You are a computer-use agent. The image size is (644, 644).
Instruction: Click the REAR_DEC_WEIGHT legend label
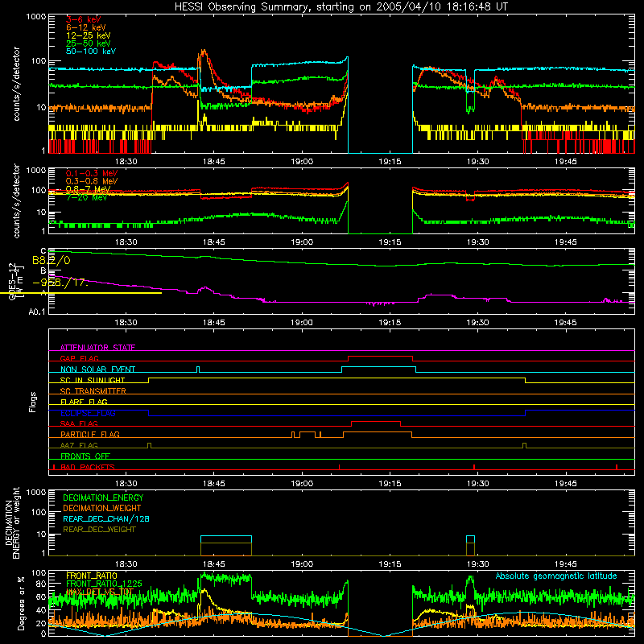pyautogui.click(x=99, y=530)
